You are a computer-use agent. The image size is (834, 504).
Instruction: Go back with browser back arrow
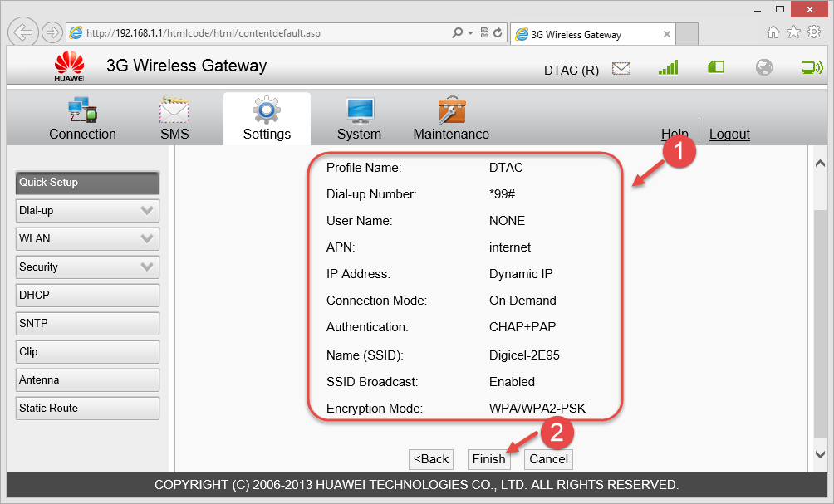point(23,32)
